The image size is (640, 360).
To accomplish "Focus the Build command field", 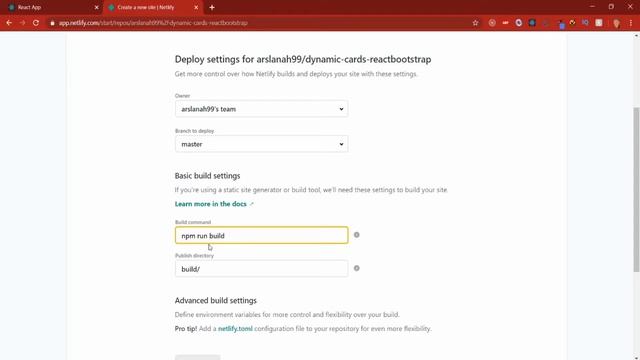I will (261, 235).
